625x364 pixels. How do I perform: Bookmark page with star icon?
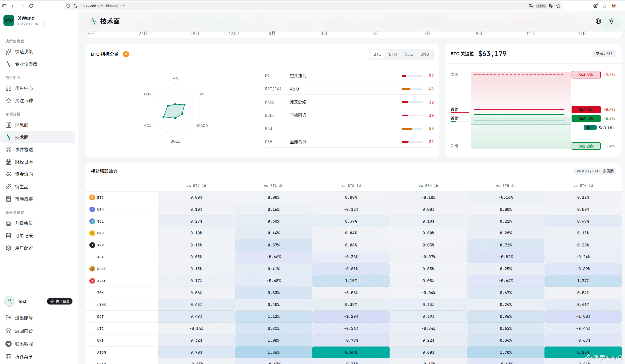click(558, 6)
